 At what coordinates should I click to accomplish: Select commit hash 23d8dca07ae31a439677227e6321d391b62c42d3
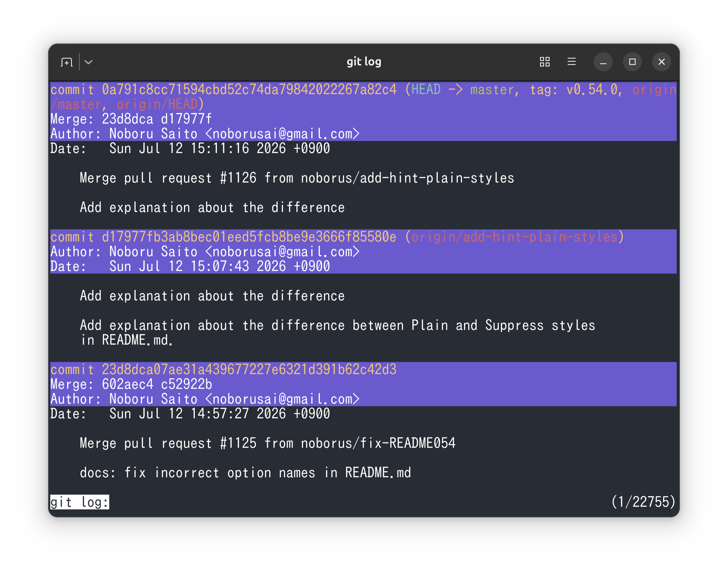point(249,369)
